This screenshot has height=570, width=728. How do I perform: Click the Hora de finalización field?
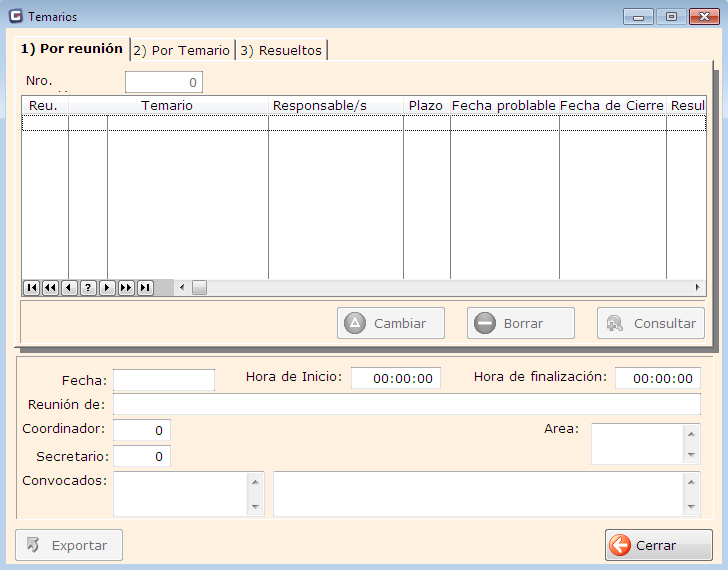[x=658, y=378]
